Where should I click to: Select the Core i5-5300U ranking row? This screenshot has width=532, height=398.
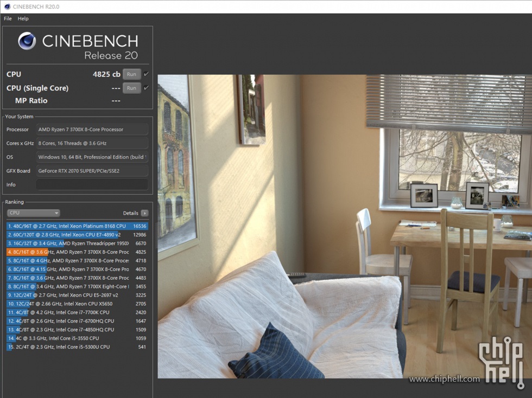click(77, 347)
